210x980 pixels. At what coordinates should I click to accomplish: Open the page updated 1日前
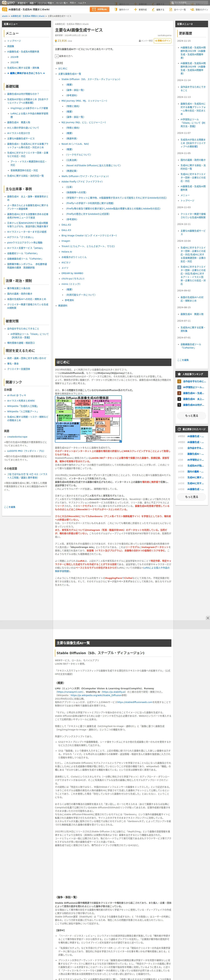coord(195,448)
